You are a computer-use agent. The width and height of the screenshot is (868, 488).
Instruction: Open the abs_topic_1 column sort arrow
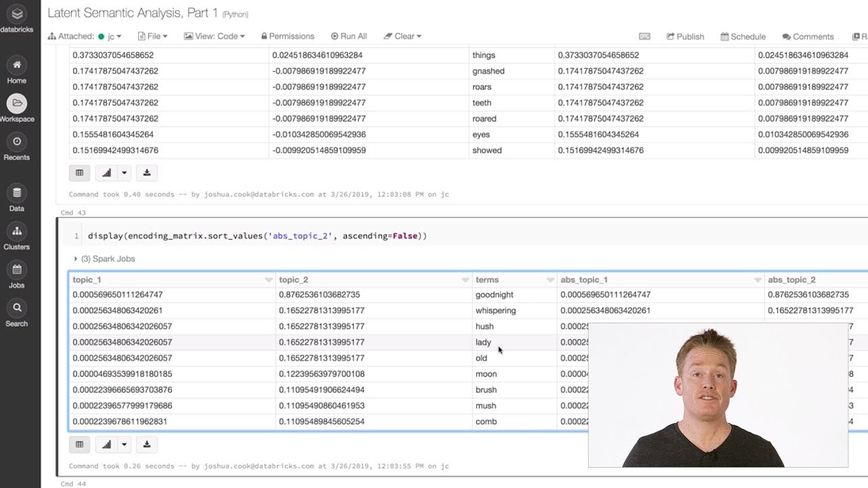coord(757,280)
